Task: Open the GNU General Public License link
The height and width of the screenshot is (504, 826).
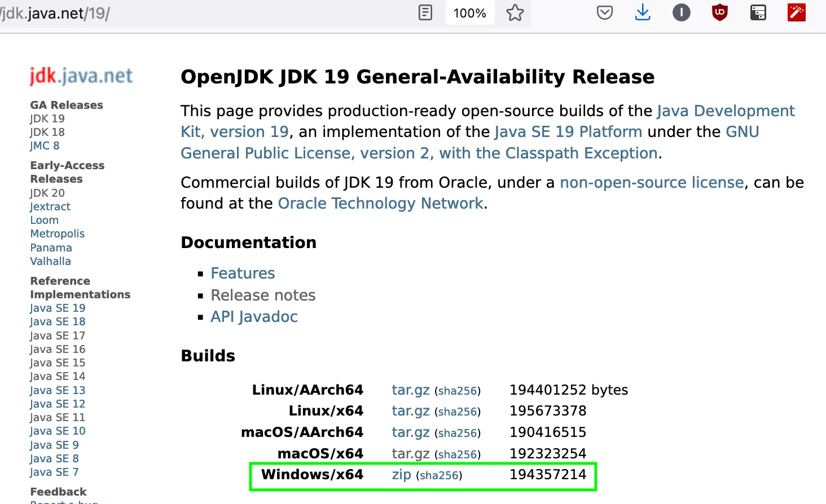Action: [419, 153]
